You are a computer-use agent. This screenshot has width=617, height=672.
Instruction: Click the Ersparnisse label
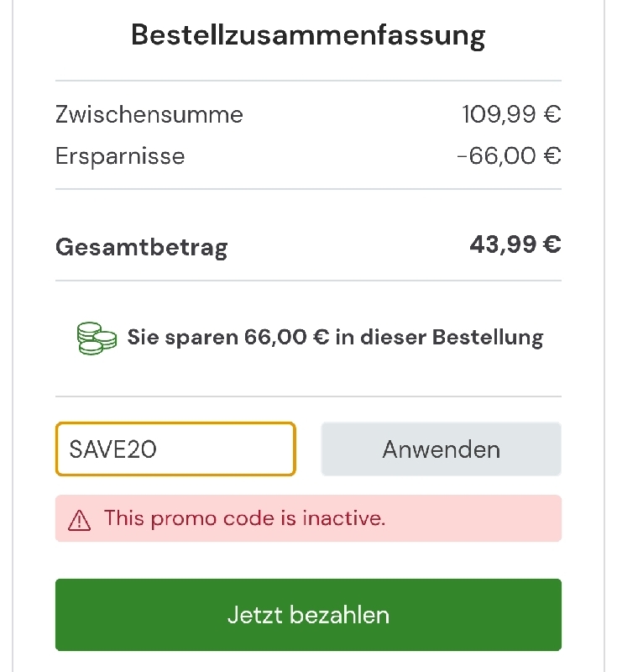pos(120,156)
